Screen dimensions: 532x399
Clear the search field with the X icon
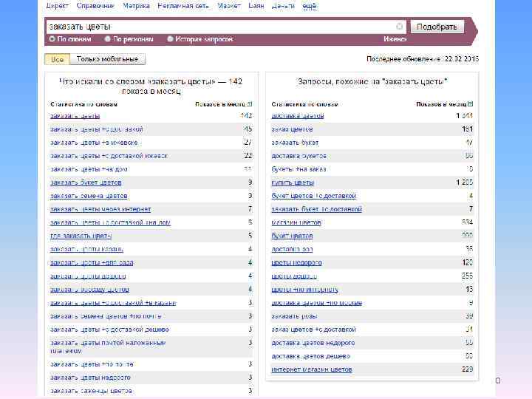pyautogui.click(x=399, y=27)
